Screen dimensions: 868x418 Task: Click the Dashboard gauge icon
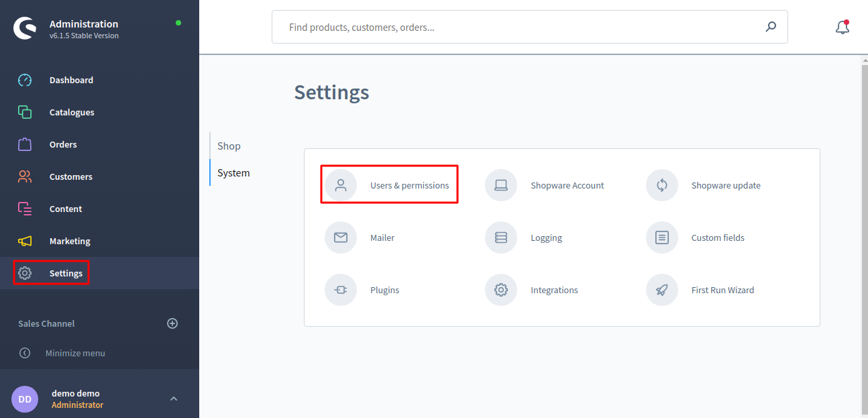click(x=25, y=80)
